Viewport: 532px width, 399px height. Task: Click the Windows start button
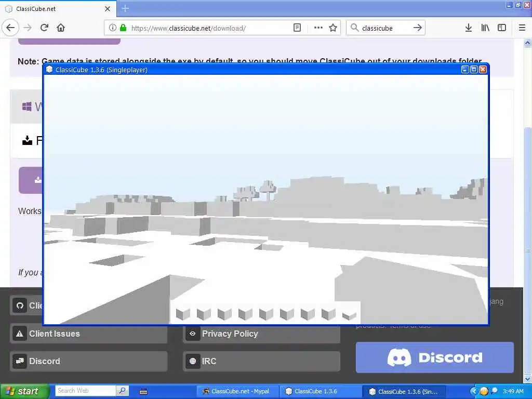25,391
